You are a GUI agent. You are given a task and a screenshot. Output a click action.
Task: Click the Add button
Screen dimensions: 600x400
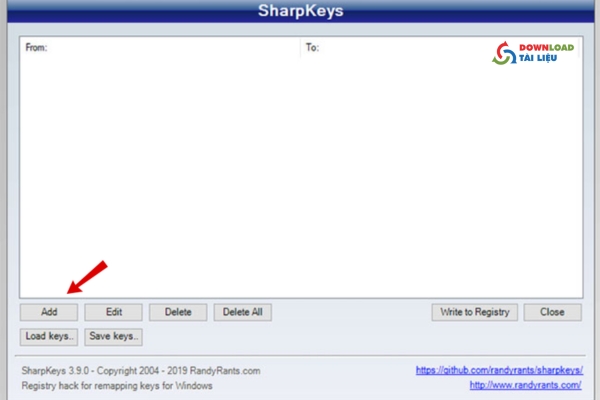click(49, 312)
